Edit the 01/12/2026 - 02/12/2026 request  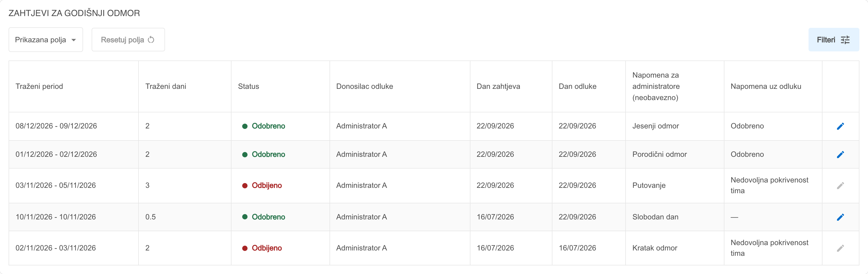point(840,154)
